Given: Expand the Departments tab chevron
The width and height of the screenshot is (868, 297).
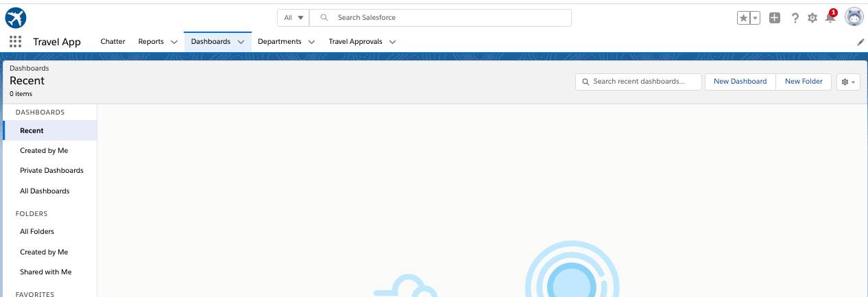Looking at the screenshot, I should click(311, 42).
